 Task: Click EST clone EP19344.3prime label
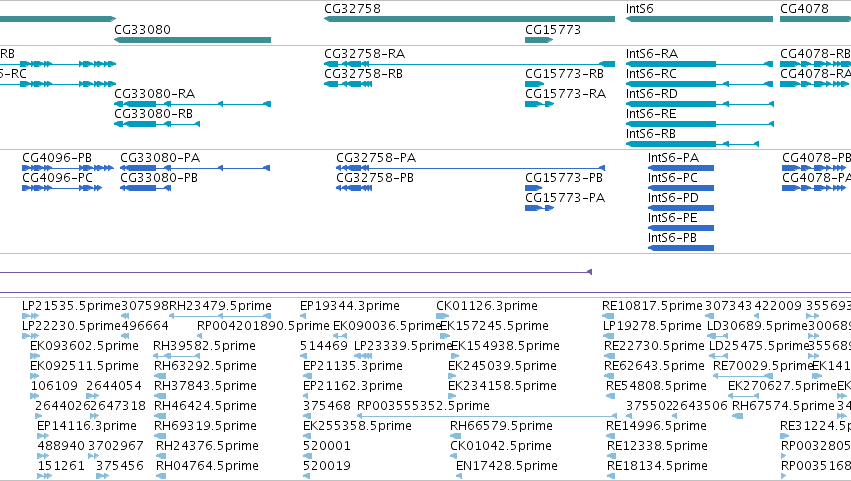pyautogui.click(x=350, y=306)
